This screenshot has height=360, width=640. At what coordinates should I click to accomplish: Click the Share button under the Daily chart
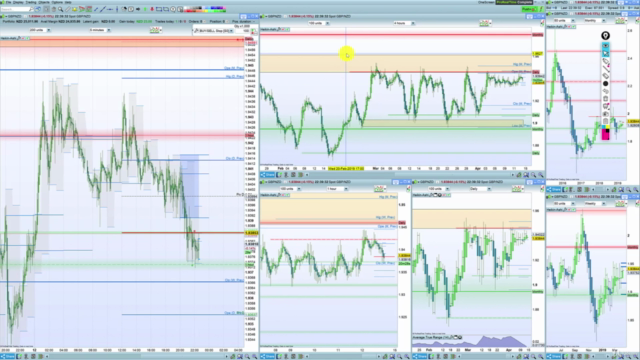coord(420,356)
